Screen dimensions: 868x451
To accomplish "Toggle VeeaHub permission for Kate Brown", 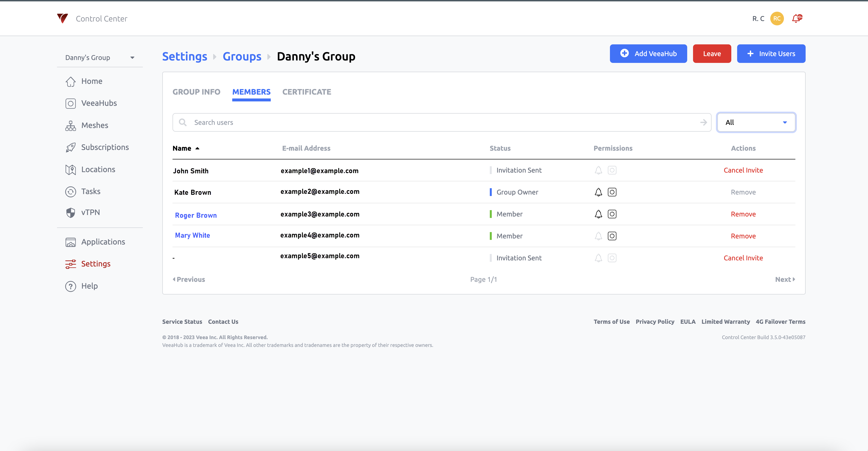I will pos(612,192).
